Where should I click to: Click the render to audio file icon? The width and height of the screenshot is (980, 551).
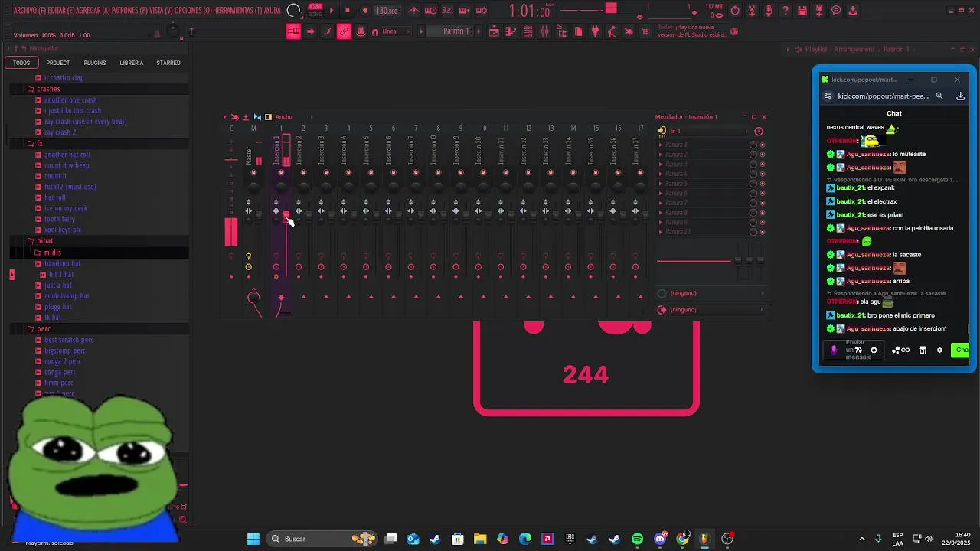coord(819,11)
